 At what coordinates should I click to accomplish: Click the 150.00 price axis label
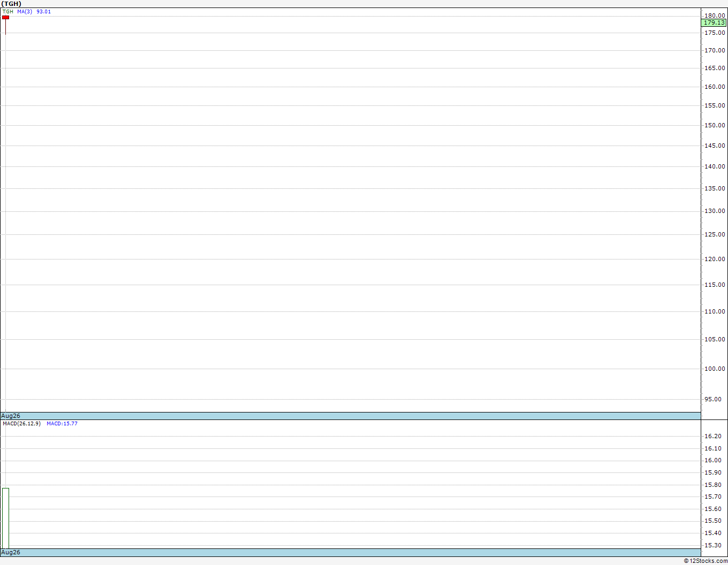pos(715,125)
